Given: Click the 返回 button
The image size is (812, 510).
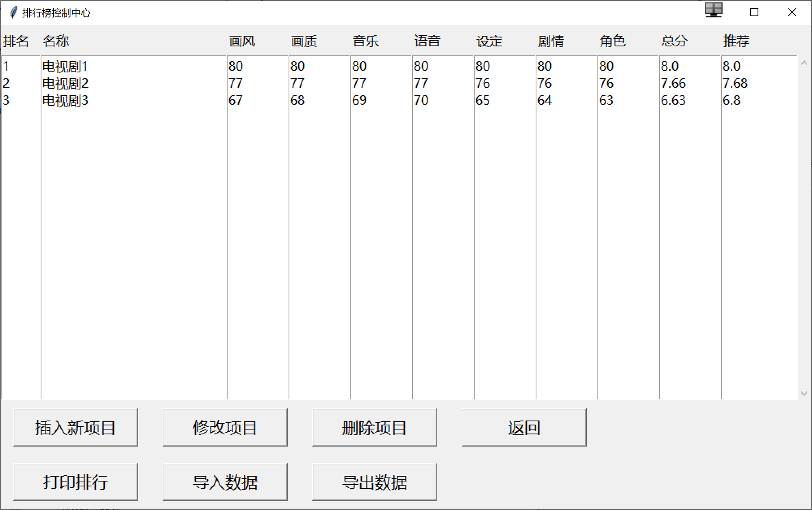Looking at the screenshot, I should tap(524, 427).
